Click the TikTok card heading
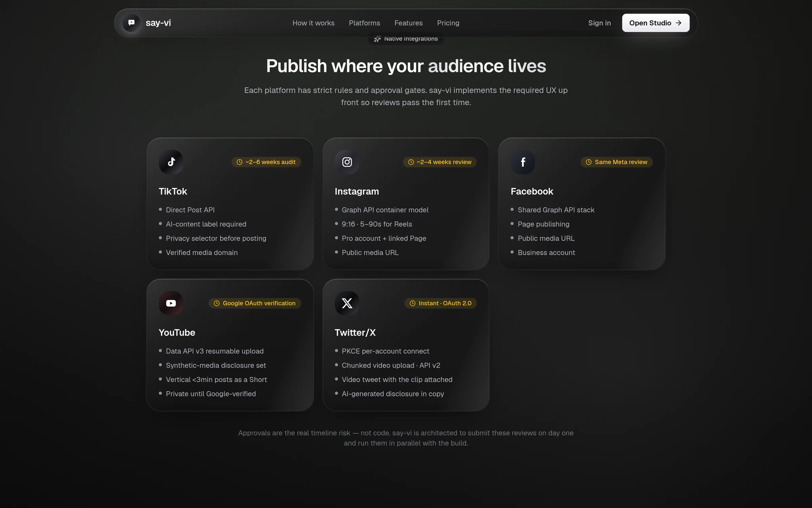Viewport: 812px width, 508px height. pos(173,191)
